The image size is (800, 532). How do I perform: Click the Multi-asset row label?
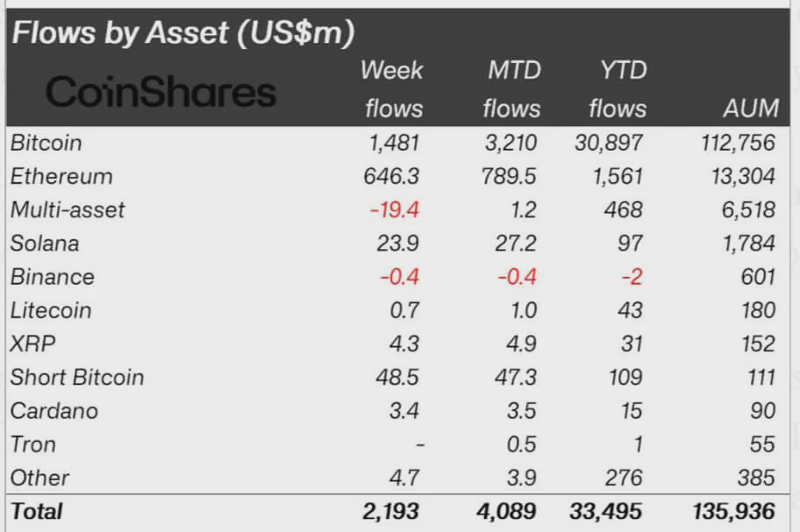click(x=68, y=209)
